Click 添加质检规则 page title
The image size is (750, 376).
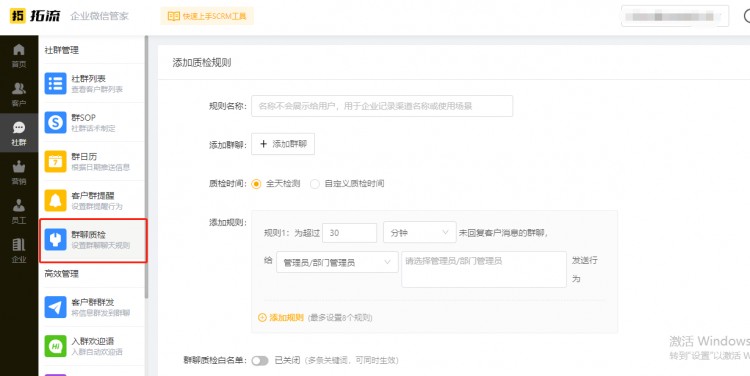pyautogui.click(x=202, y=63)
